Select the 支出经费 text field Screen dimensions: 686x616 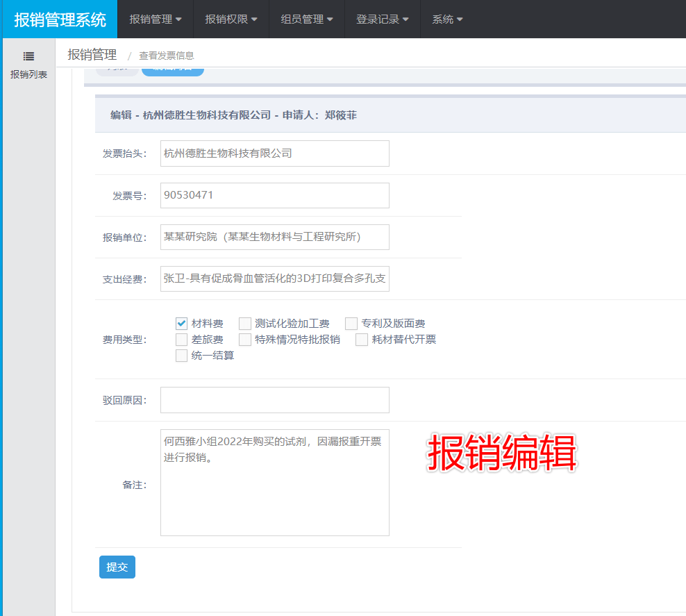[275, 278]
